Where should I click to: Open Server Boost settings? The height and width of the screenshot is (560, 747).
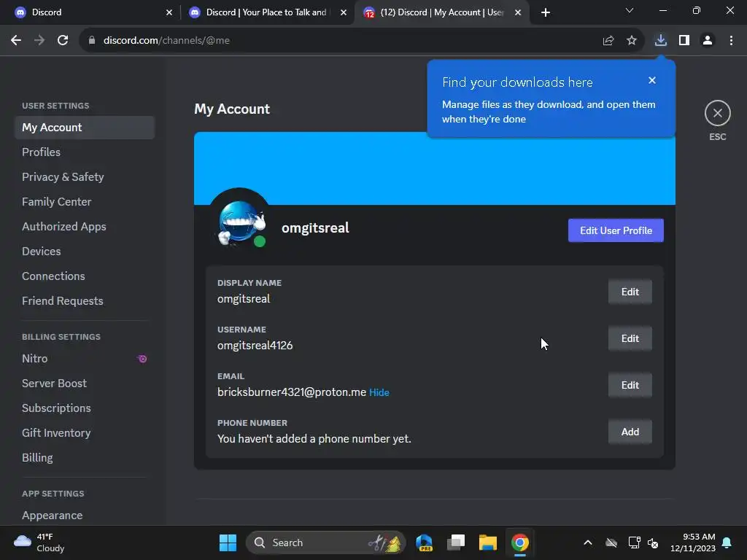tap(85, 384)
